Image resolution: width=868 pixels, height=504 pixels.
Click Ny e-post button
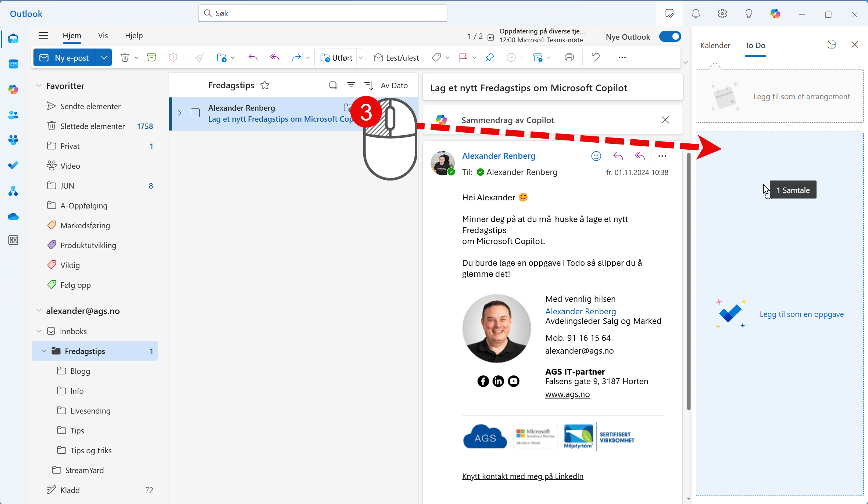[x=65, y=58]
